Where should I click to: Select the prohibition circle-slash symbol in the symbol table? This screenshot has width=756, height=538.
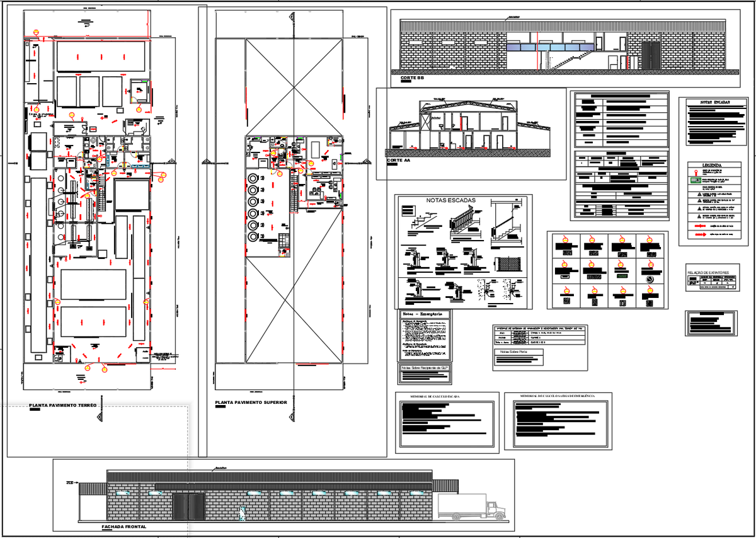point(650,279)
